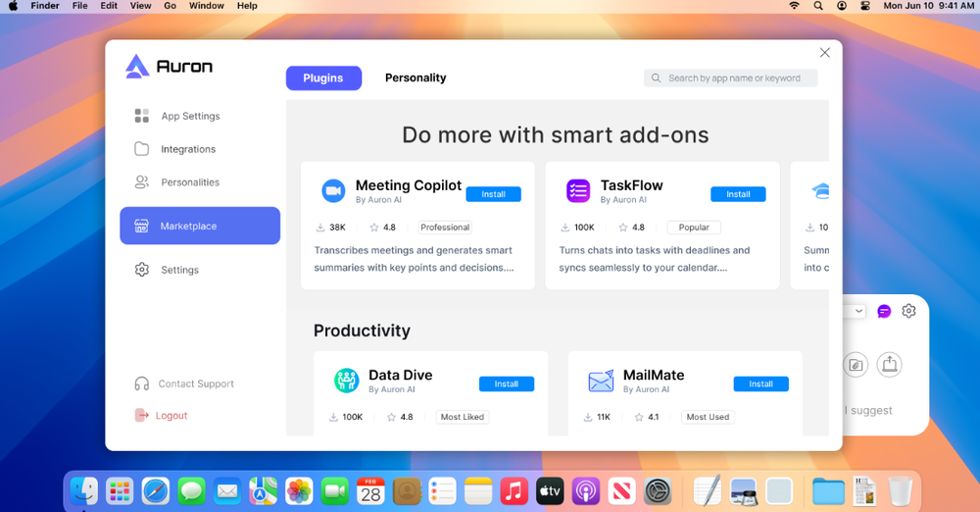Click the Data Dive plugin icon
Image resolution: width=980 pixels, height=512 pixels.
click(346, 380)
